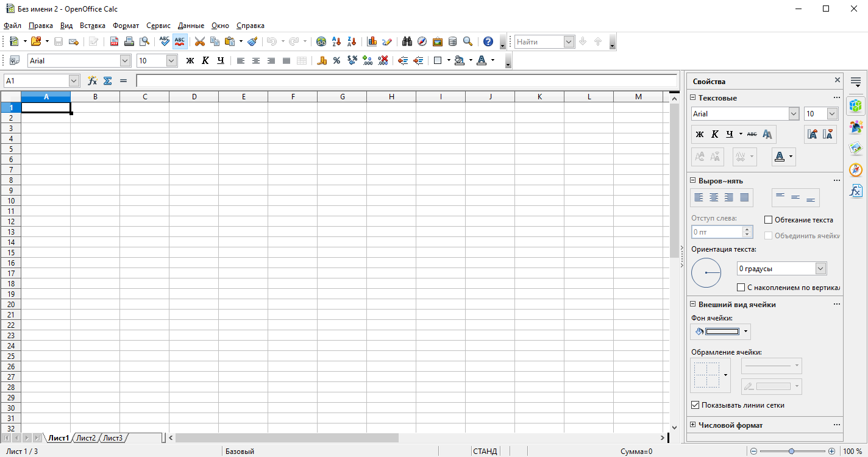Open Gallery icon in toolbar
This screenshot has height=457, width=868.
point(438,41)
